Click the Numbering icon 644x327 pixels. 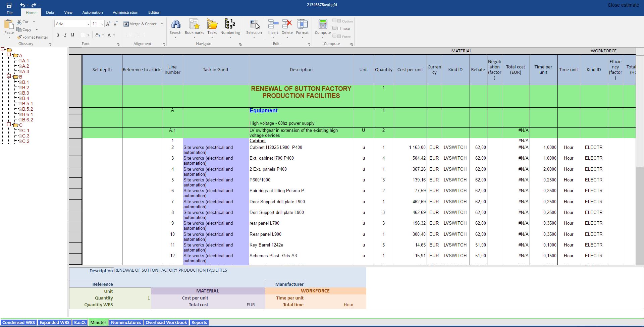click(x=230, y=24)
